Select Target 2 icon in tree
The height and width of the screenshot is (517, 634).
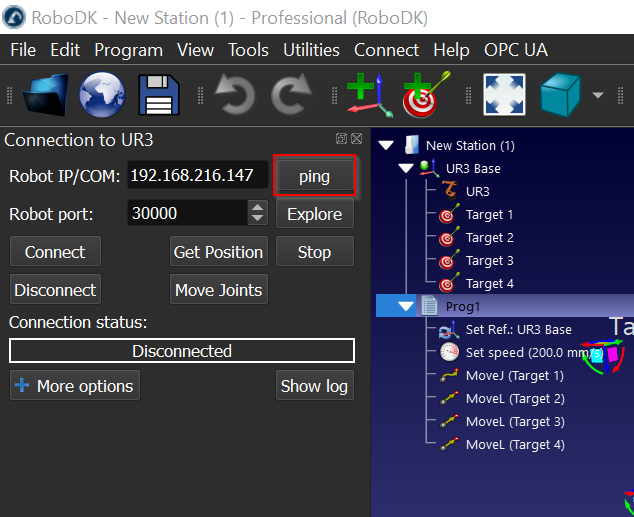pyautogui.click(x=449, y=236)
